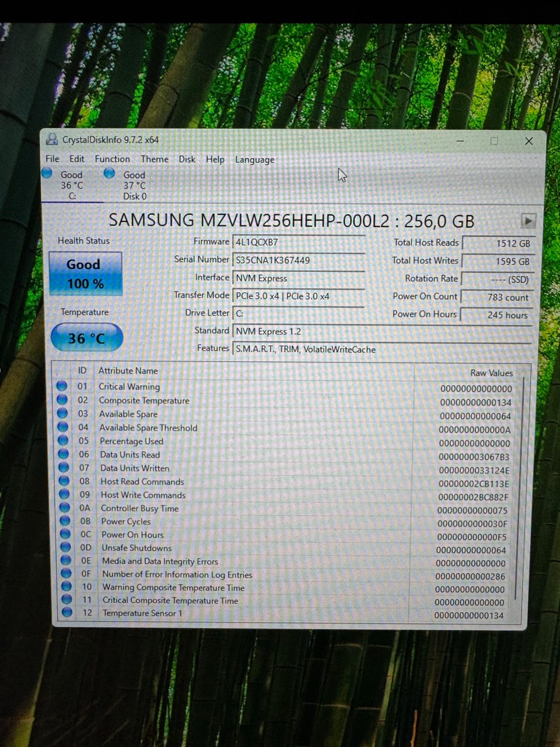Click status dot of Controller Busy Time row
This screenshot has width=560, height=747.
pos(65,508)
